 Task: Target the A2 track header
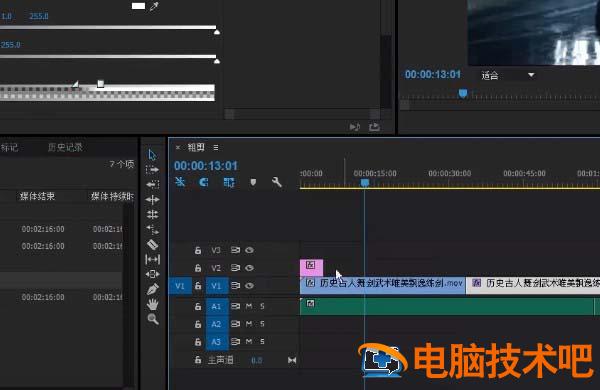217,324
